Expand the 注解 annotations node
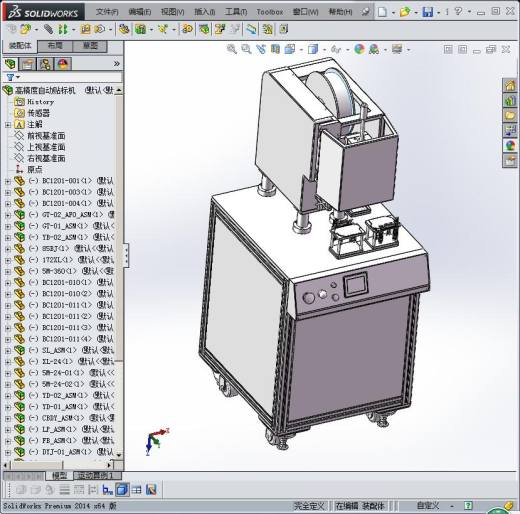520x514 pixels. coord(8,125)
